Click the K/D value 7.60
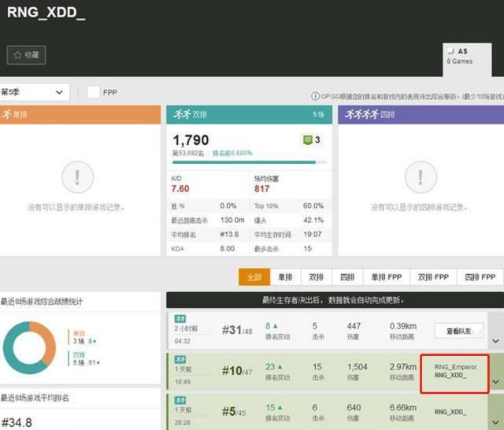The height and width of the screenshot is (430, 504). (180, 189)
